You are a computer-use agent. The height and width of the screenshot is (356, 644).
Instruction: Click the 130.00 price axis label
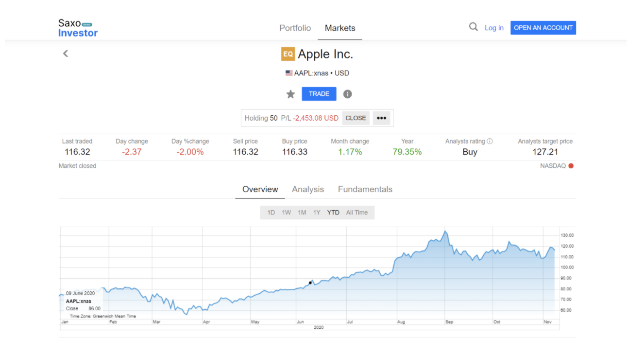[567, 235]
